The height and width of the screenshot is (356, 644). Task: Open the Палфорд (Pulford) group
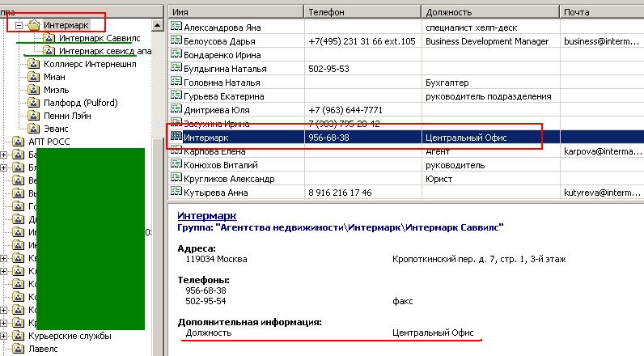coord(81,103)
